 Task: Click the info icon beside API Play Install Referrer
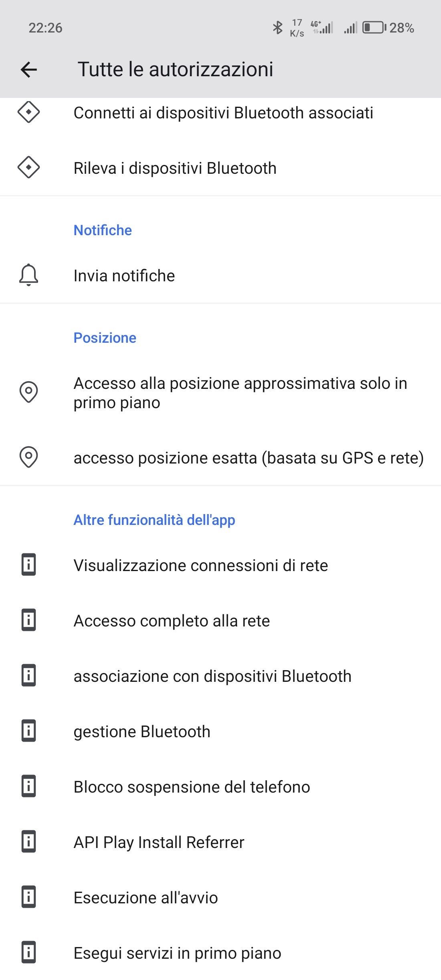29,842
